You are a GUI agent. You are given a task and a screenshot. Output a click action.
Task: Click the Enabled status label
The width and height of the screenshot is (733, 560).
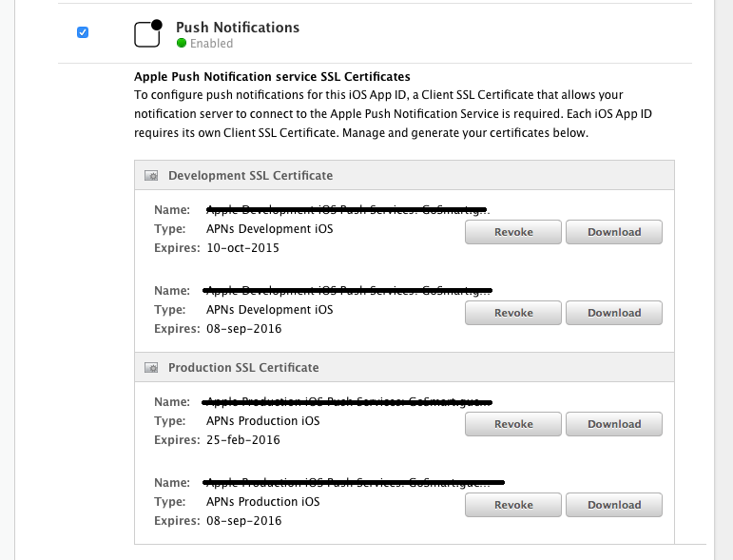click(211, 44)
